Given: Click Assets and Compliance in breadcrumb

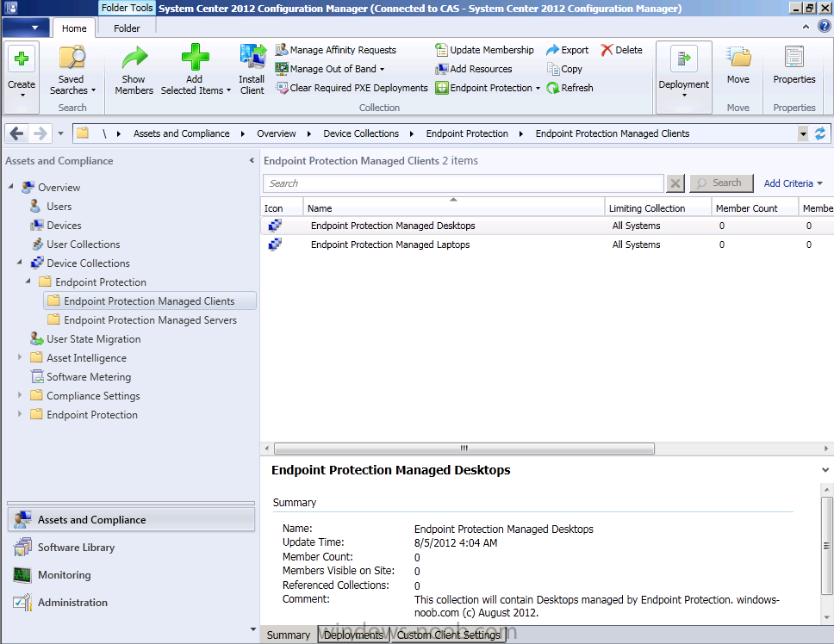Looking at the screenshot, I should pyautogui.click(x=182, y=134).
